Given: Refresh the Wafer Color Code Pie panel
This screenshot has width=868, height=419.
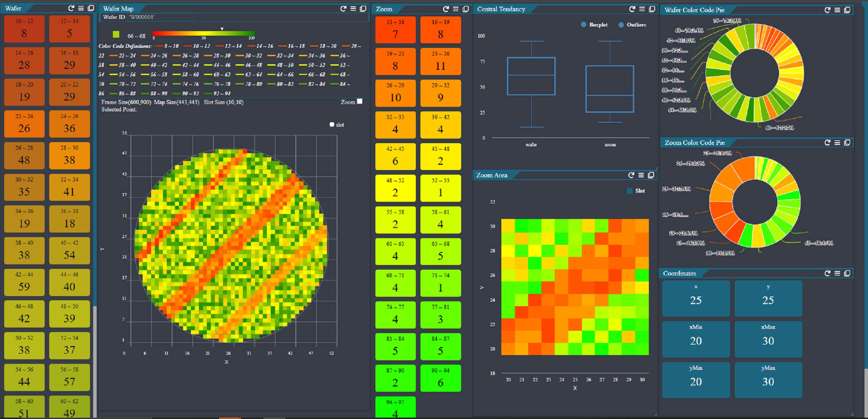Looking at the screenshot, I should pyautogui.click(x=827, y=10).
